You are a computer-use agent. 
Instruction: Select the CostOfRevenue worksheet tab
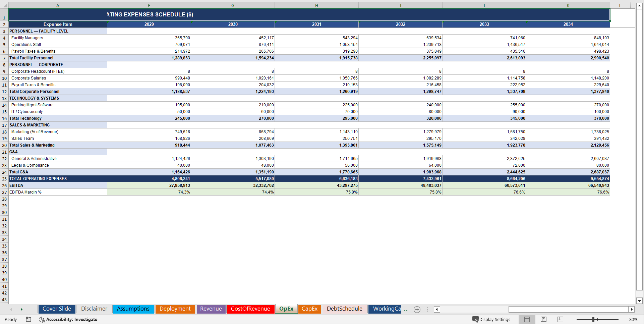250,309
